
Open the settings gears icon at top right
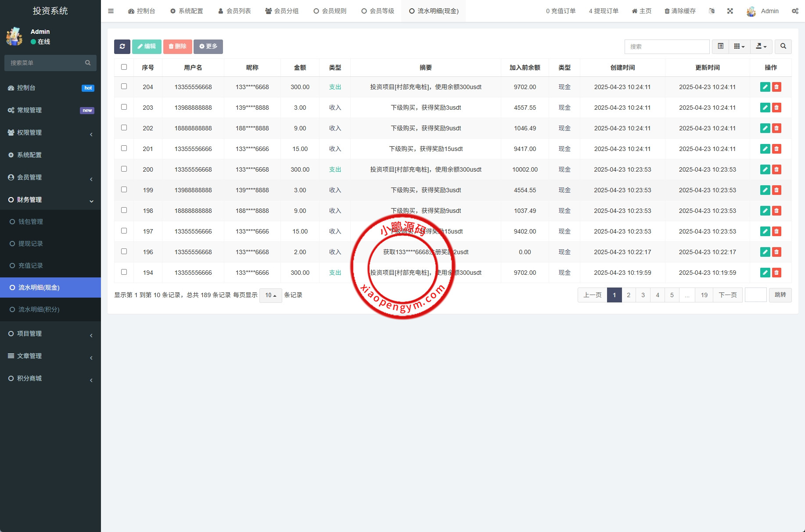(795, 11)
